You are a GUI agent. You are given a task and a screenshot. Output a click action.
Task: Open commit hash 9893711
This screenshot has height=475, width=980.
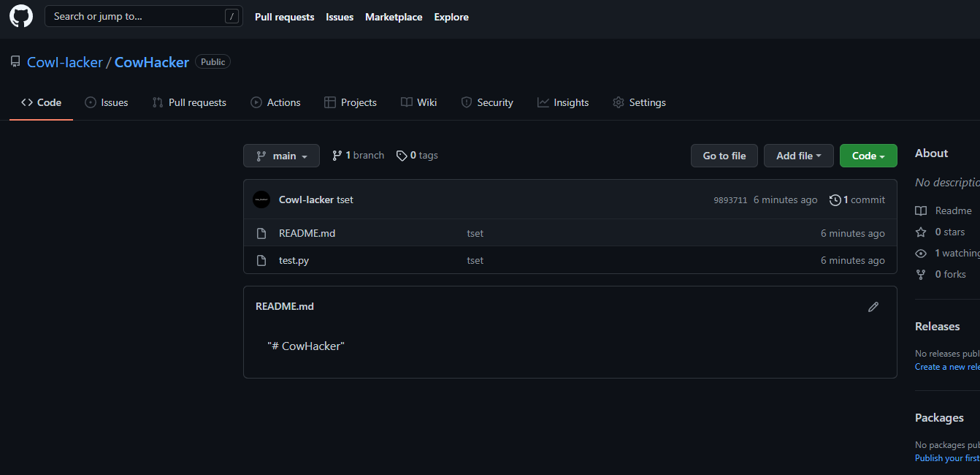click(x=730, y=200)
